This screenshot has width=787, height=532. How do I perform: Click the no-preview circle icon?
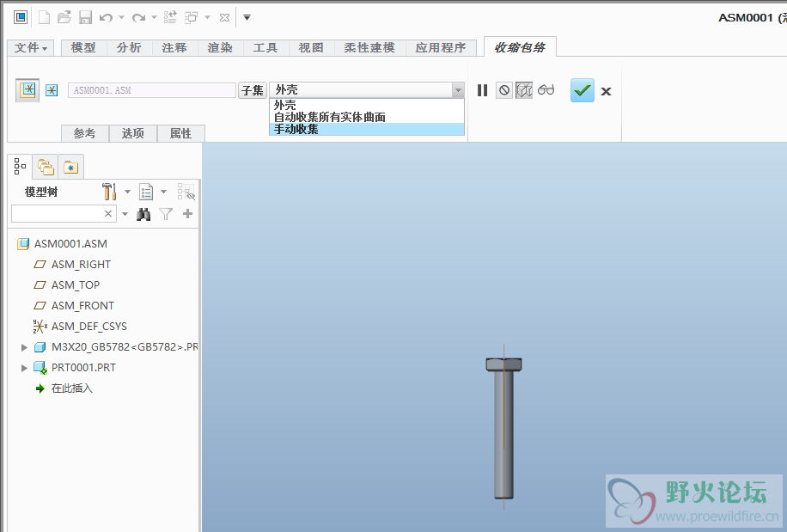(x=504, y=90)
